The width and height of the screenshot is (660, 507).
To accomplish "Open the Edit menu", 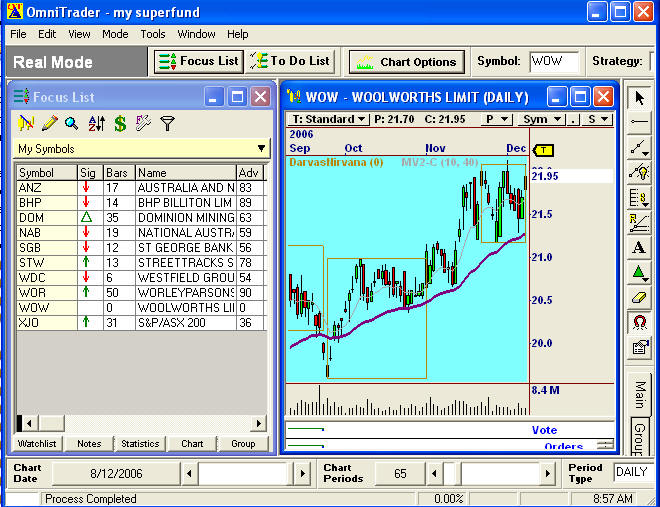I will 47,34.
